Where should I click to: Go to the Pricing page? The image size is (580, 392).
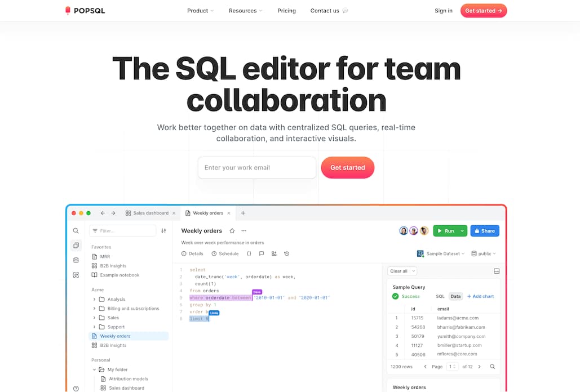tap(286, 11)
